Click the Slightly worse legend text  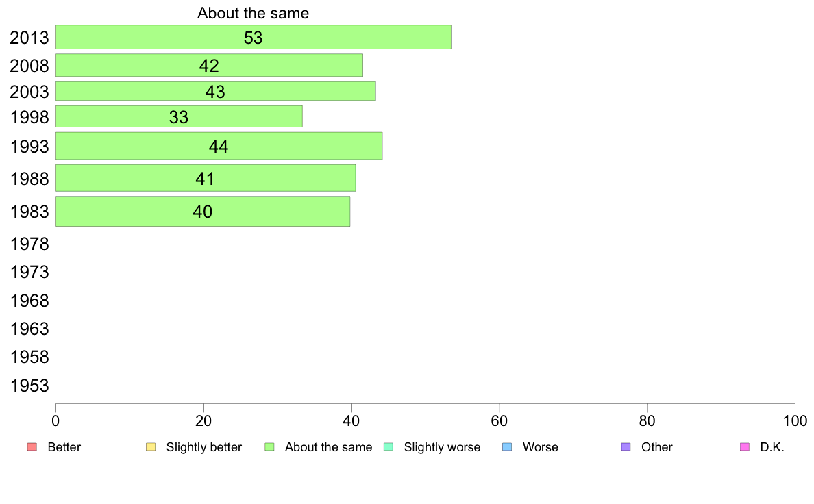tap(443, 447)
